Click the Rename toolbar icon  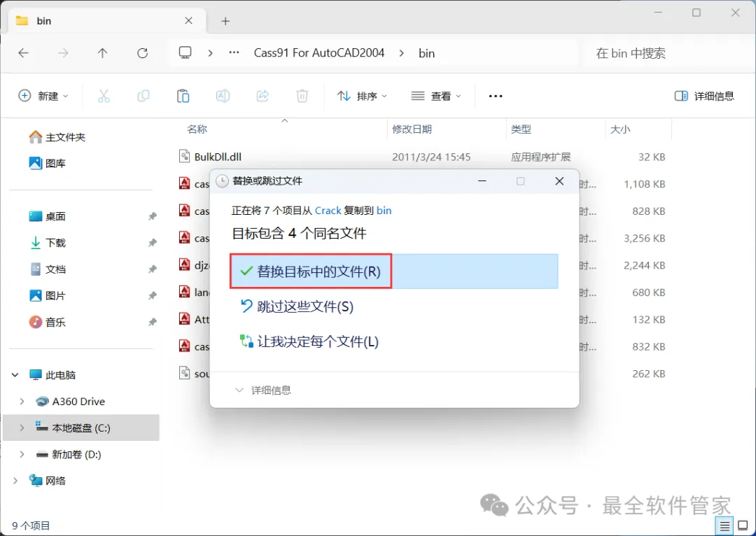(x=223, y=96)
